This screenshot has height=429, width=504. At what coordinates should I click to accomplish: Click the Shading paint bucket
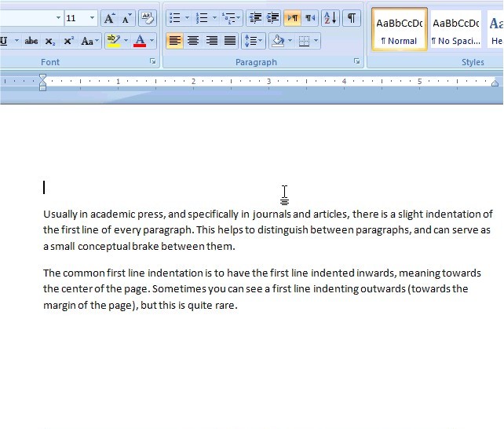click(278, 41)
